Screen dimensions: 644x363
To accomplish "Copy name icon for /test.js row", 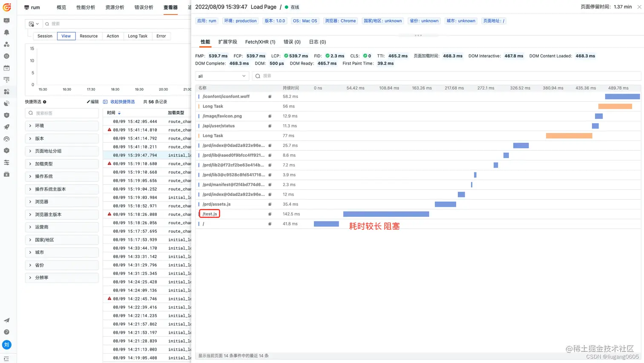I will (x=270, y=214).
